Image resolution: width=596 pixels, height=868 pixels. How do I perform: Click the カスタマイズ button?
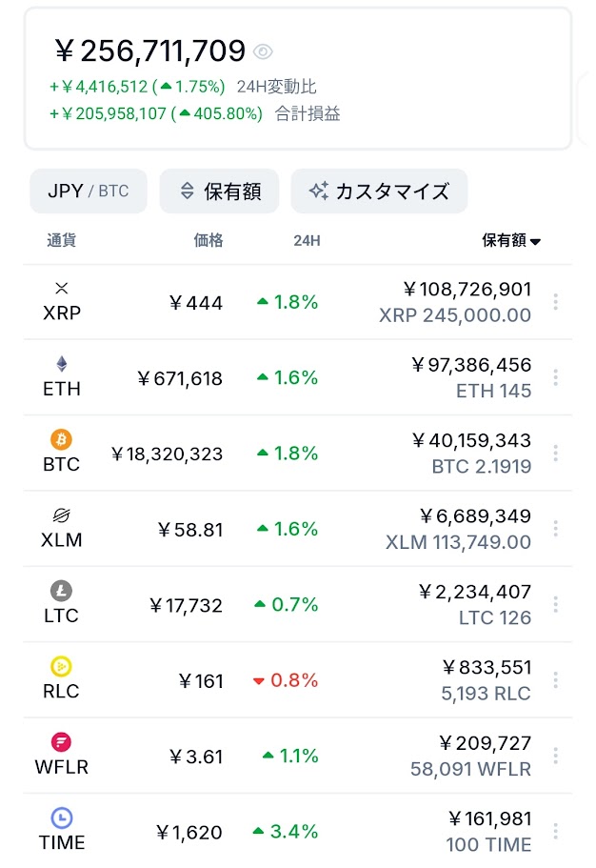tap(379, 191)
